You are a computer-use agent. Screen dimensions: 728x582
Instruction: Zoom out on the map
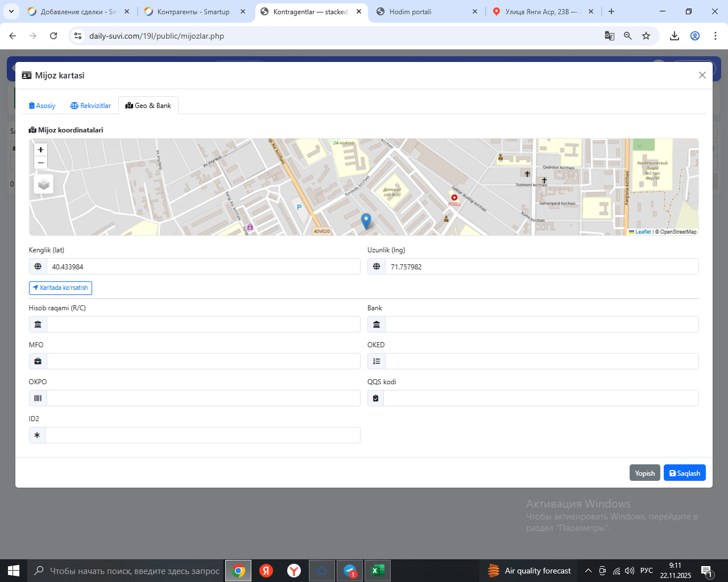41,163
